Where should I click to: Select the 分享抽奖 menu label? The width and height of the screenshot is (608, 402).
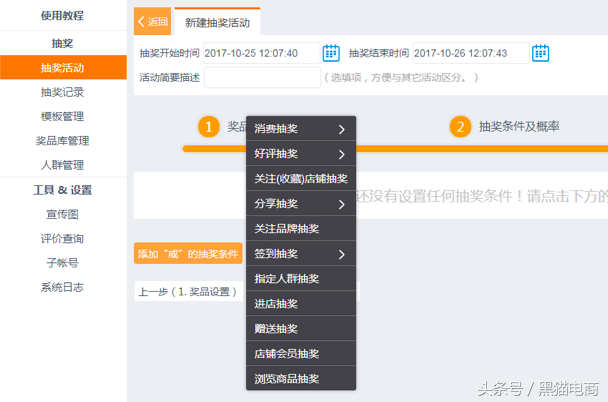[x=276, y=204]
